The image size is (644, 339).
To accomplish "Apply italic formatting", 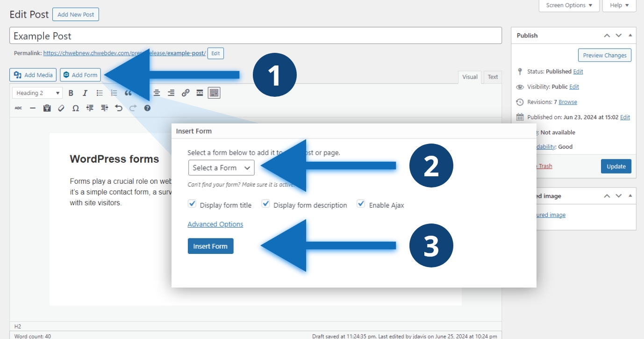I will point(85,93).
